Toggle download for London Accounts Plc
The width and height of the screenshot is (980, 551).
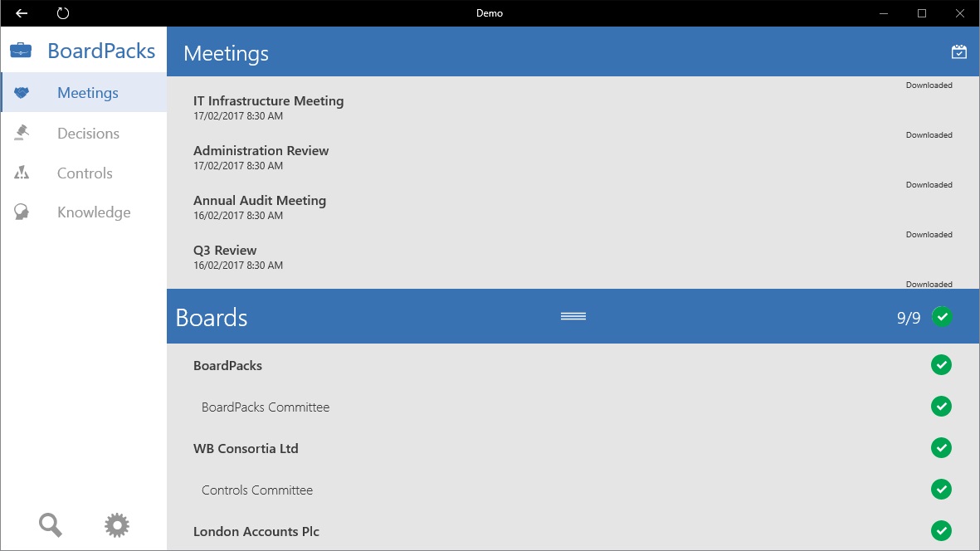pos(941,531)
